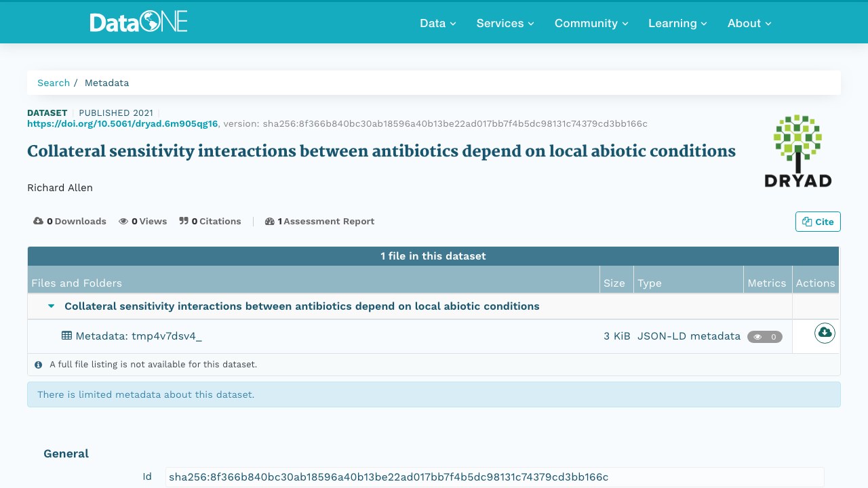Click the JSON-LD metadata type cell
Viewport: 868px width, 488px height.
pos(689,335)
